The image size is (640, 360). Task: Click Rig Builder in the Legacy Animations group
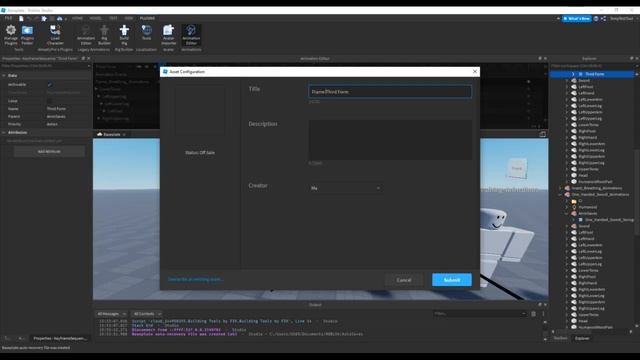104,35
